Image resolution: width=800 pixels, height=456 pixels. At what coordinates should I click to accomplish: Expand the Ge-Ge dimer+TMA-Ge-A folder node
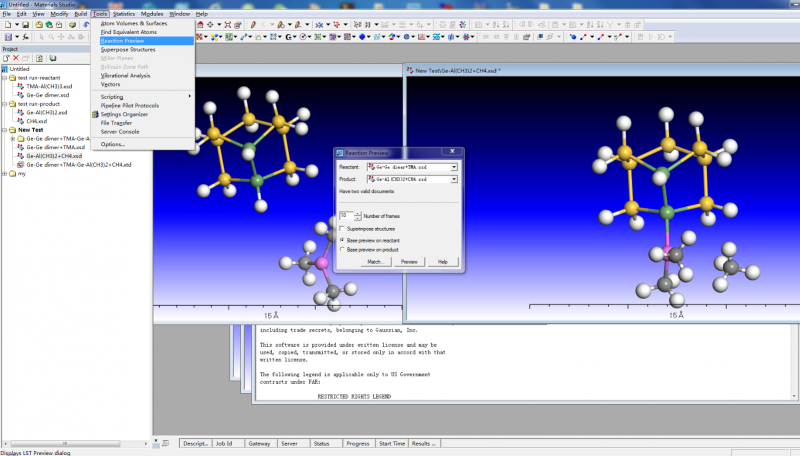[x=12, y=138]
